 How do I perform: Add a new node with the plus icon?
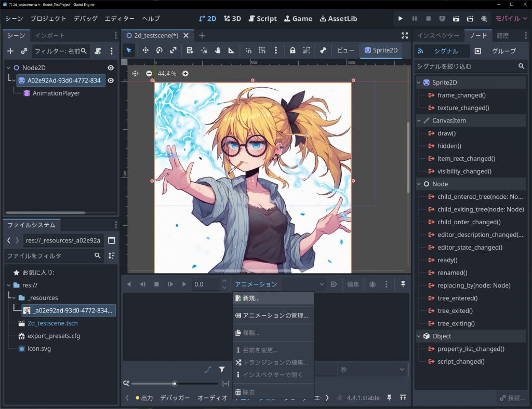click(x=10, y=51)
